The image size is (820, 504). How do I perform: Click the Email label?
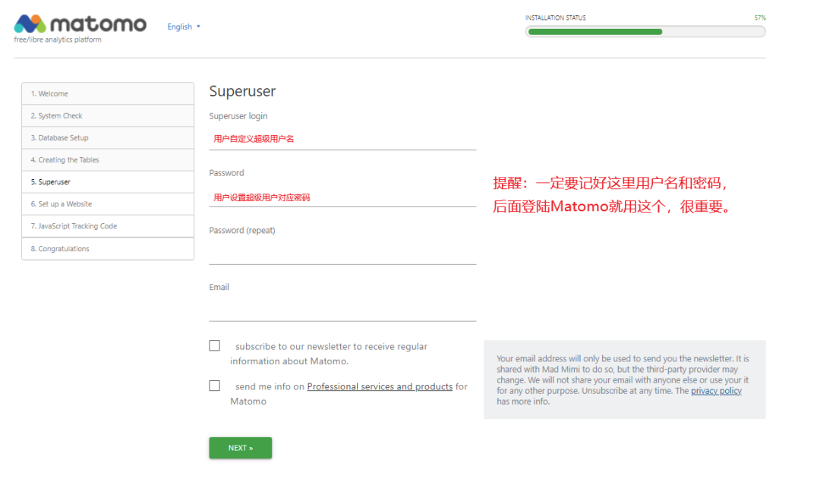click(x=219, y=287)
